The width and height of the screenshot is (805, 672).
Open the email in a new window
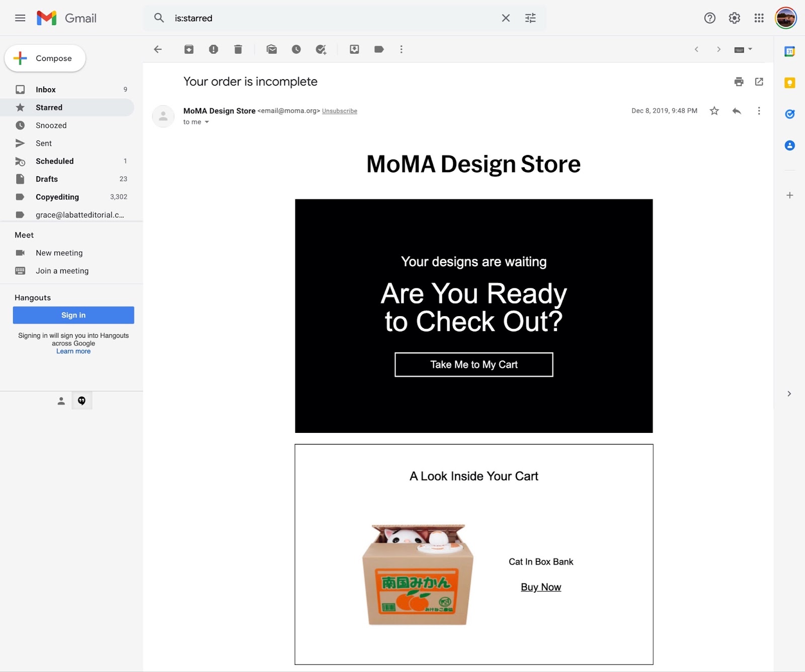[x=759, y=82]
